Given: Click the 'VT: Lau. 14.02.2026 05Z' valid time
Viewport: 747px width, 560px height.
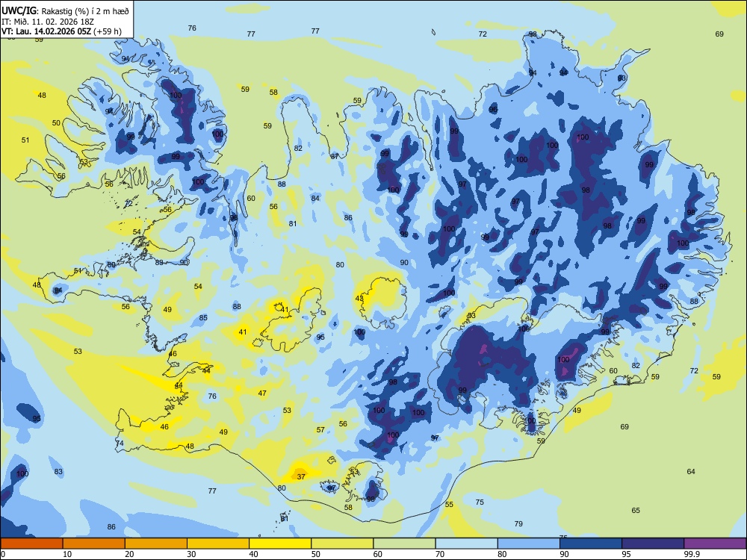Looking at the screenshot, I should click(46, 31).
